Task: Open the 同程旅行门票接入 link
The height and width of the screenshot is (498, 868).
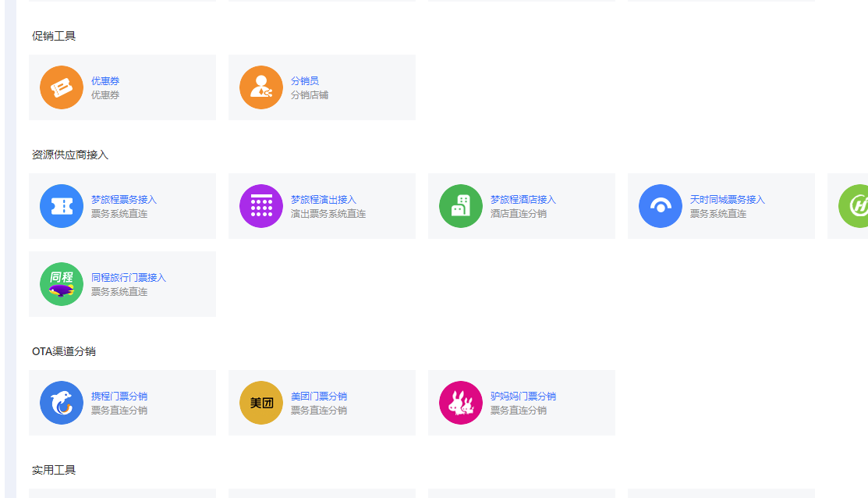Action: tap(129, 278)
